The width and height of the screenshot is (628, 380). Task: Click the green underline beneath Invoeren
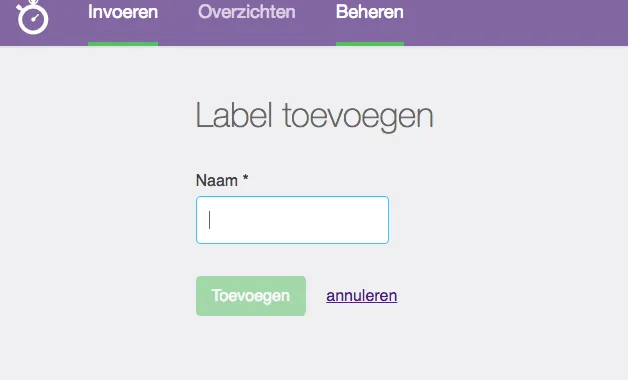(123, 44)
